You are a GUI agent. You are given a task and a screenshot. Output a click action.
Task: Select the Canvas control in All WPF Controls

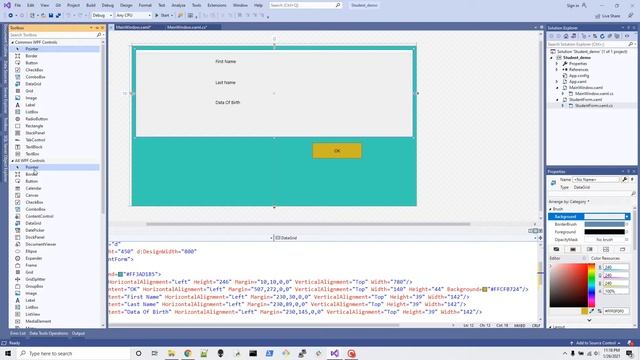[x=32, y=195]
